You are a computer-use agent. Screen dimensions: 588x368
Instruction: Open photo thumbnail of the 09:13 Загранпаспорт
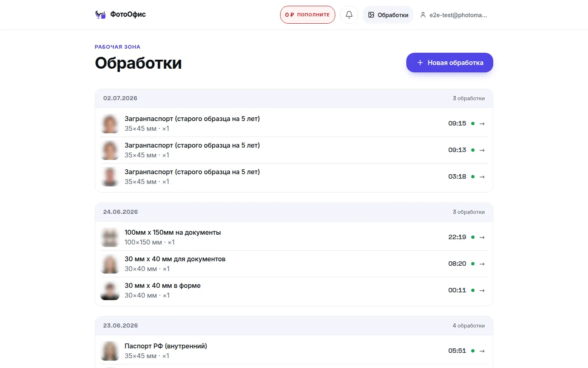point(110,150)
